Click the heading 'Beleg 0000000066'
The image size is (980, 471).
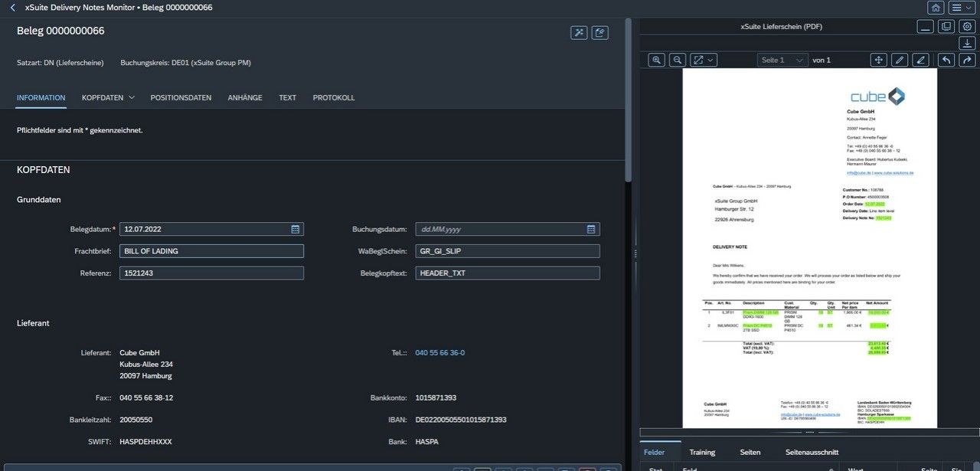tap(60, 31)
